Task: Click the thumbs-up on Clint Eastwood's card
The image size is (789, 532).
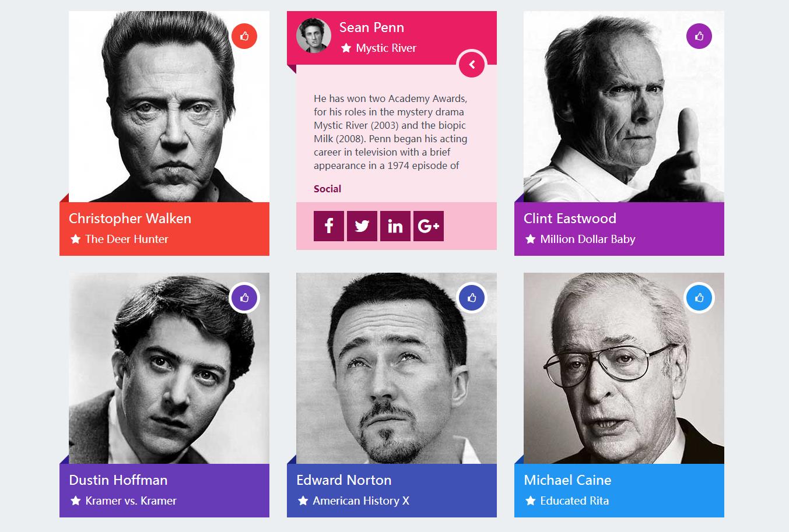Action: [x=699, y=36]
